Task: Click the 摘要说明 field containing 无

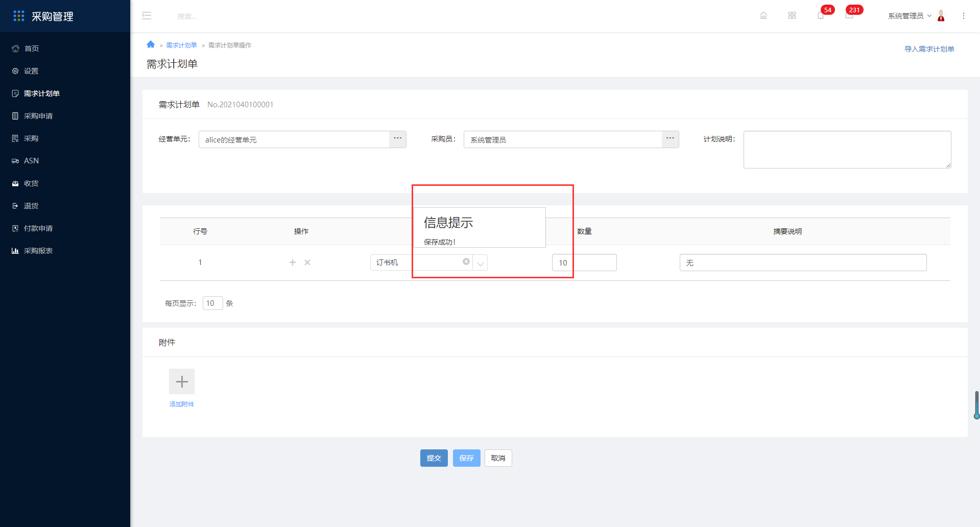Action: [x=803, y=262]
